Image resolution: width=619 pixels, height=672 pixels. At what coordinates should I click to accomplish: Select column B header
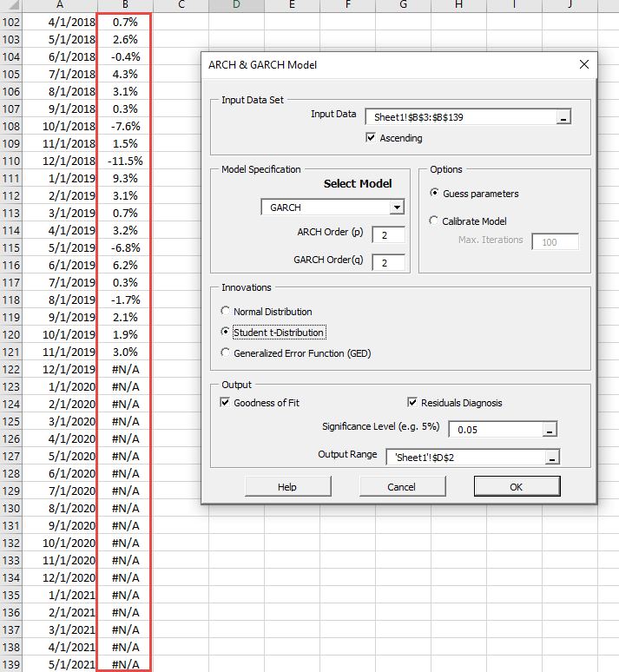click(x=123, y=5)
